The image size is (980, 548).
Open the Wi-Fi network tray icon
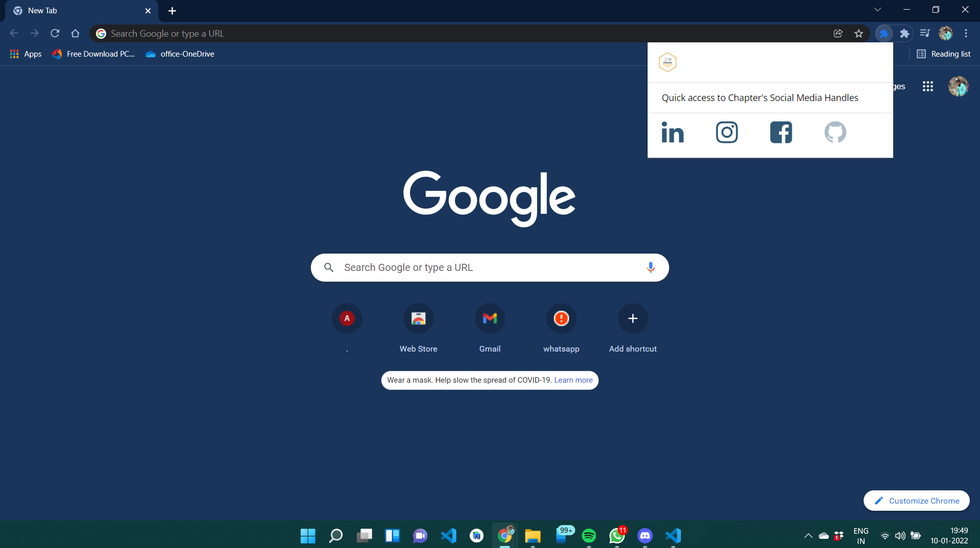885,536
